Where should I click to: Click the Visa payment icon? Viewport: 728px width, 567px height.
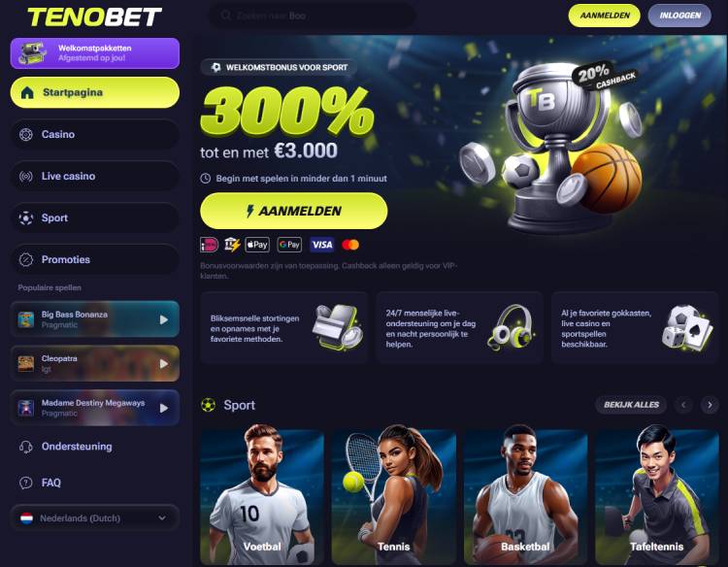click(321, 245)
